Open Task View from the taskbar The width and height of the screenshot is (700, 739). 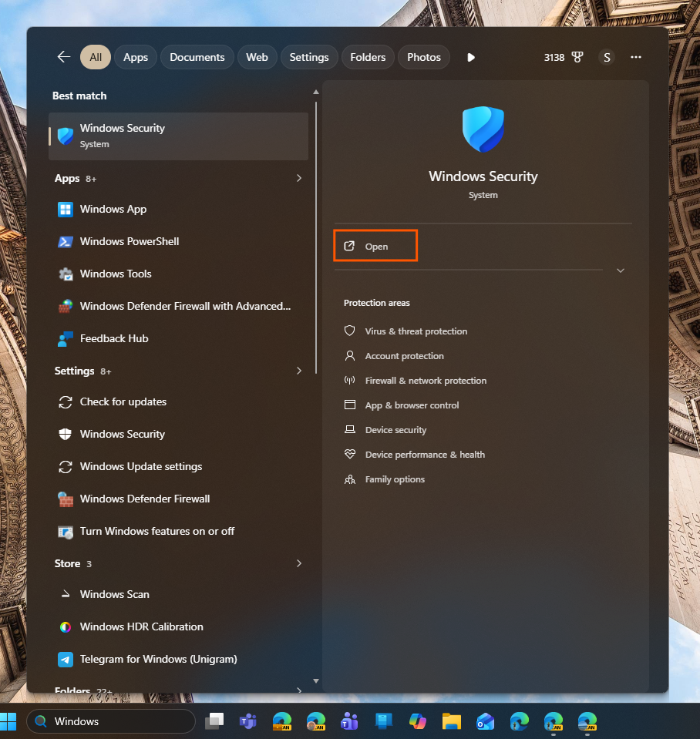[x=214, y=721]
